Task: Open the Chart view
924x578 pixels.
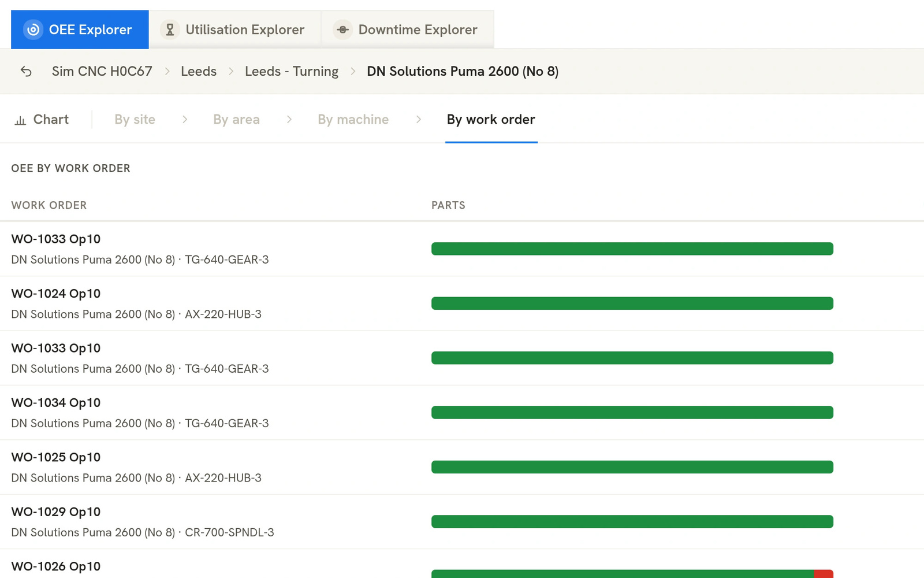Action: click(x=42, y=120)
